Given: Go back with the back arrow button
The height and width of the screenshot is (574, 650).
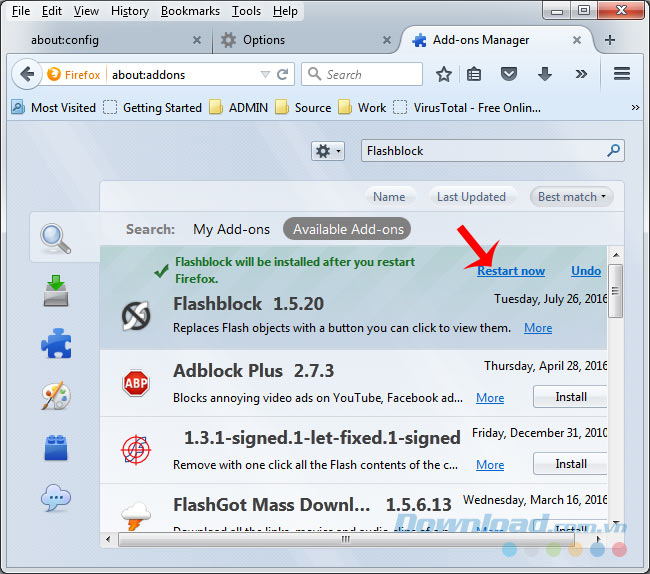Looking at the screenshot, I should (27, 75).
